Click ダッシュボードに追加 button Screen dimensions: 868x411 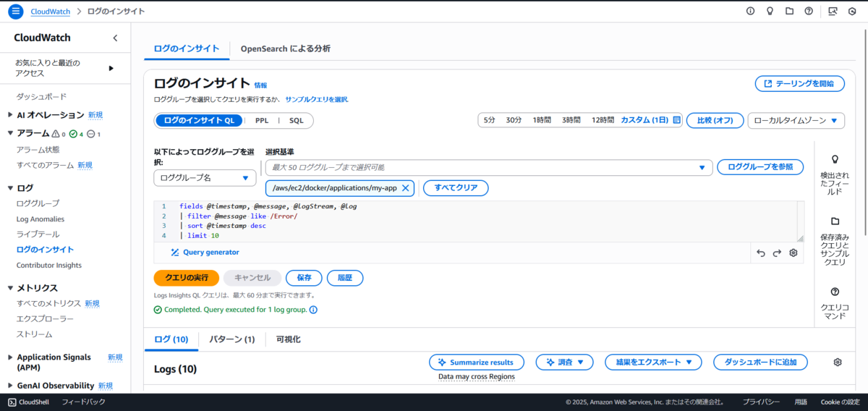click(760, 362)
